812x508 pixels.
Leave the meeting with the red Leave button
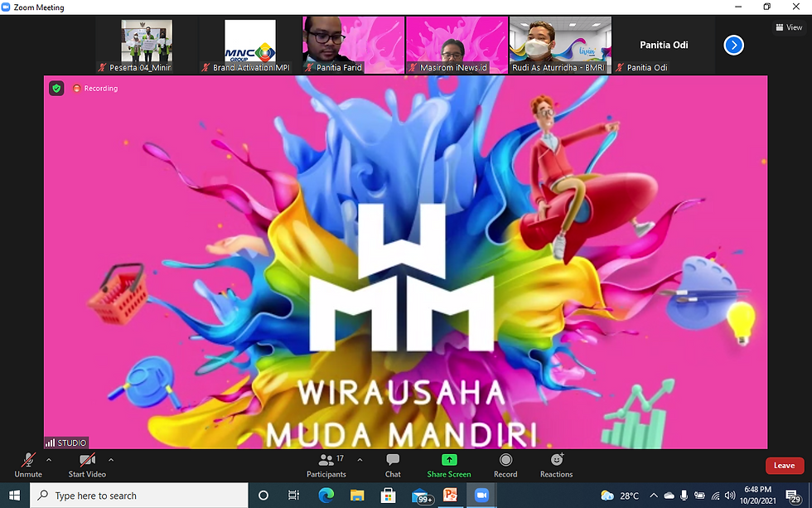coord(784,466)
